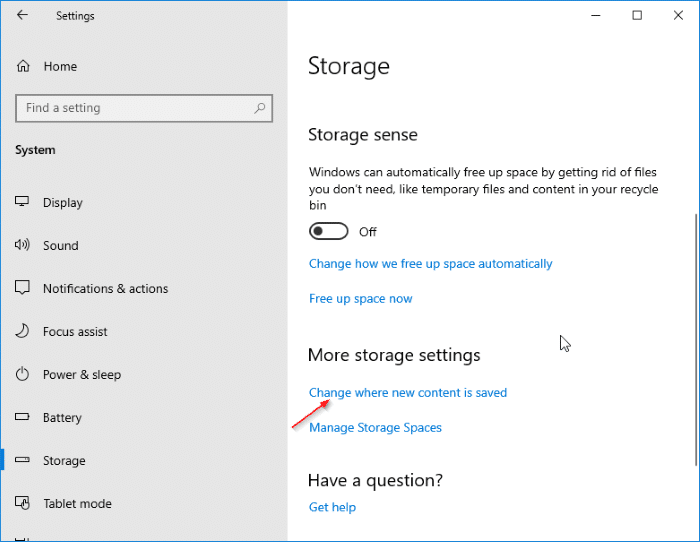Open the Storage settings page
This screenshot has width=700, height=542.
[64, 460]
